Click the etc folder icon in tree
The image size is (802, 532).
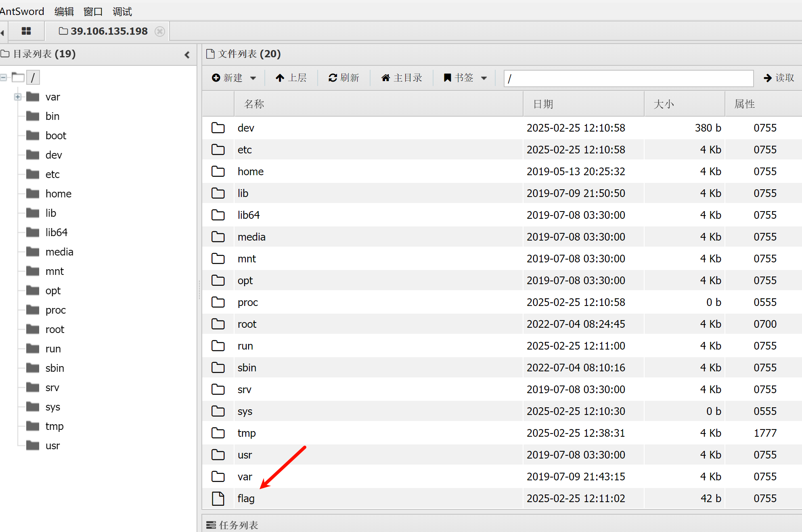(x=33, y=174)
